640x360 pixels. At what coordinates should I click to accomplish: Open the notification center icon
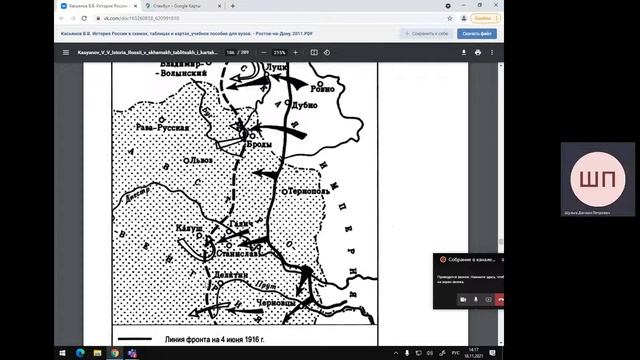(492, 353)
